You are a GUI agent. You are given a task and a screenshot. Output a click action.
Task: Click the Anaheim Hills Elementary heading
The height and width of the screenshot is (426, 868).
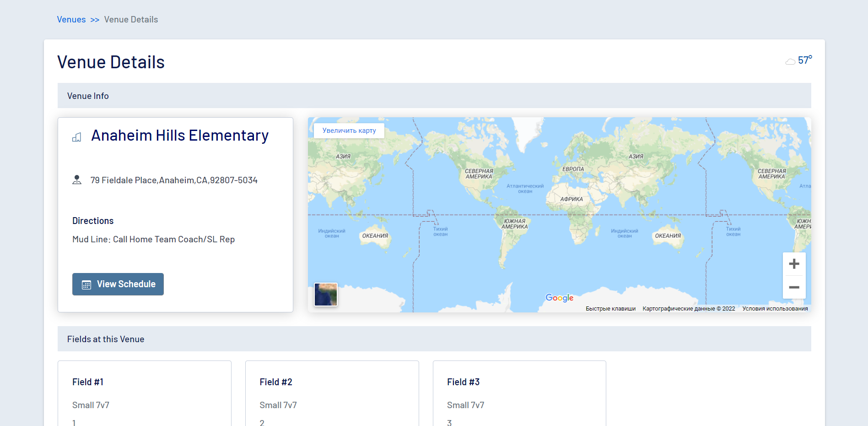pyautogui.click(x=180, y=136)
